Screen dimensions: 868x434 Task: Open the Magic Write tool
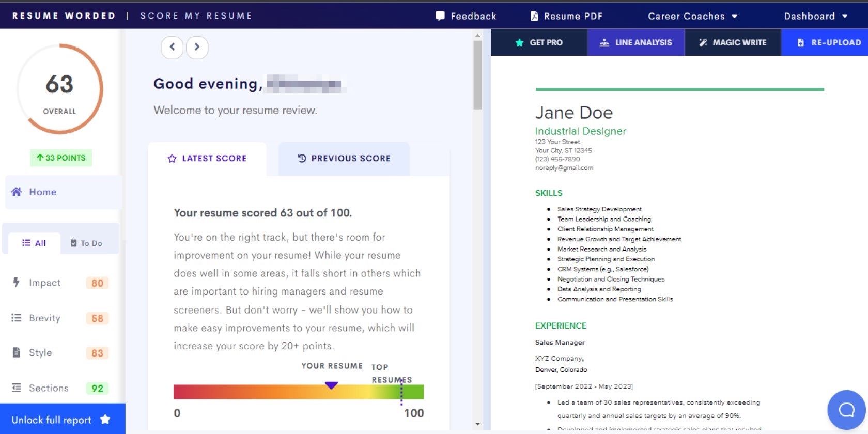click(x=733, y=42)
